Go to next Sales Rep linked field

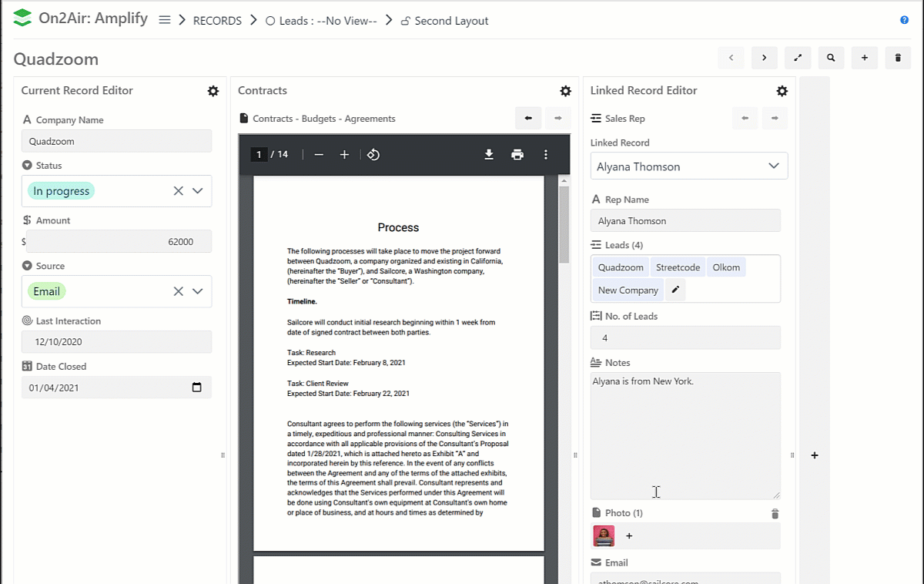pyautogui.click(x=775, y=119)
